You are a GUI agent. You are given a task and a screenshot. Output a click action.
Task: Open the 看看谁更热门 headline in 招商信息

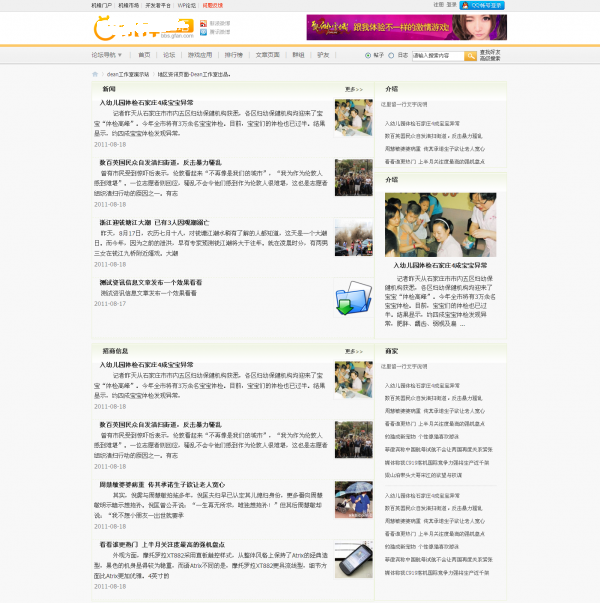[162, 545]
